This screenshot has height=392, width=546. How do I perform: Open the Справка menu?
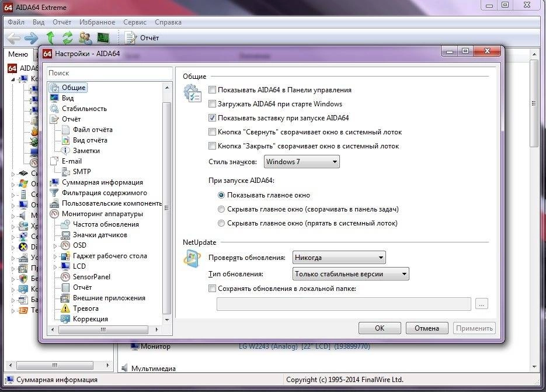click(x=168, y=22)
